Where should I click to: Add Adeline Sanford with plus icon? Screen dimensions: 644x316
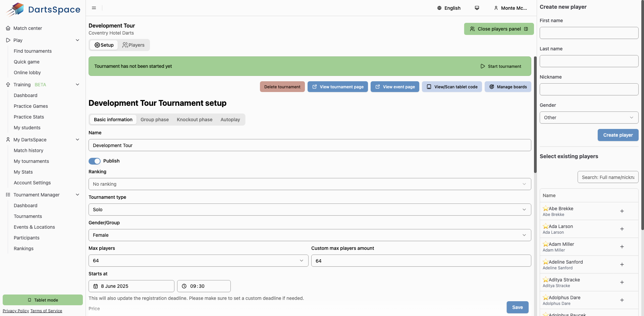click(622, 265)
